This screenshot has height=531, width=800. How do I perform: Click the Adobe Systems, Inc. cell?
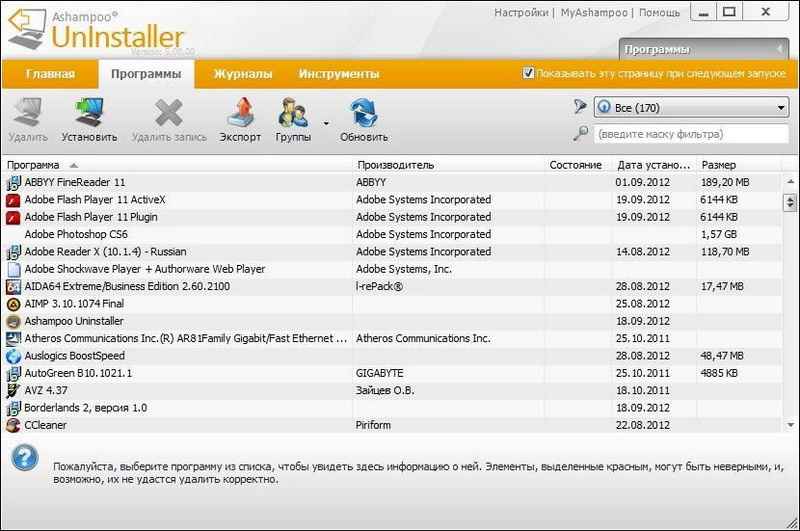404,269
